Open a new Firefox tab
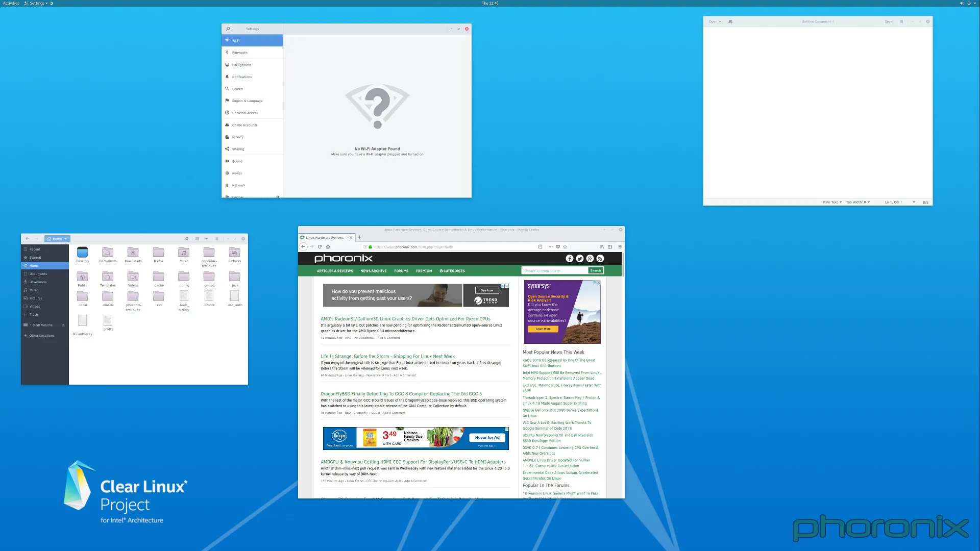The width and height of the screenshot is (980, 551). tap(359, 237)
